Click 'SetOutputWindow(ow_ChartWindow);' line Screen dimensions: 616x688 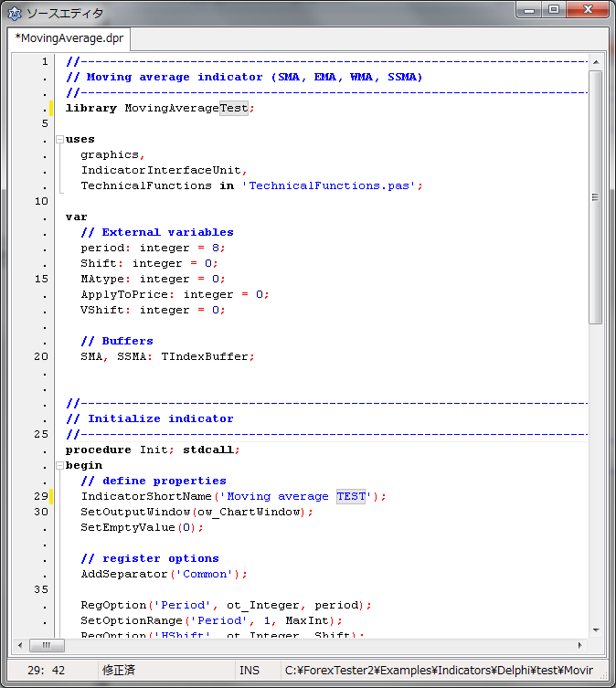point(196,512)
